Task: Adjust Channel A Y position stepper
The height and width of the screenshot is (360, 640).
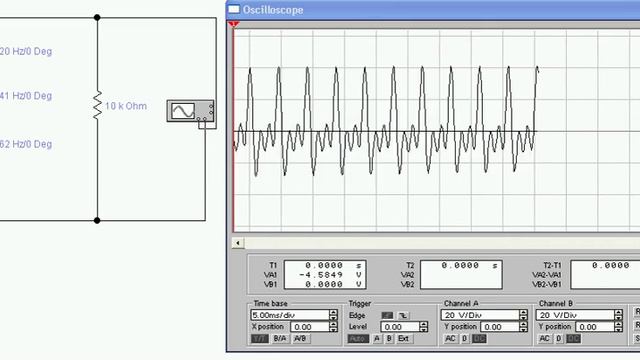Action: [524, 327]
